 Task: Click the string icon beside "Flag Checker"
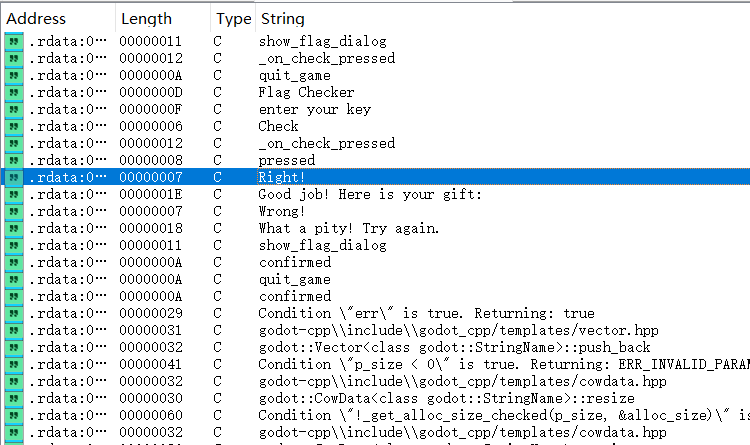click(13, 92)
